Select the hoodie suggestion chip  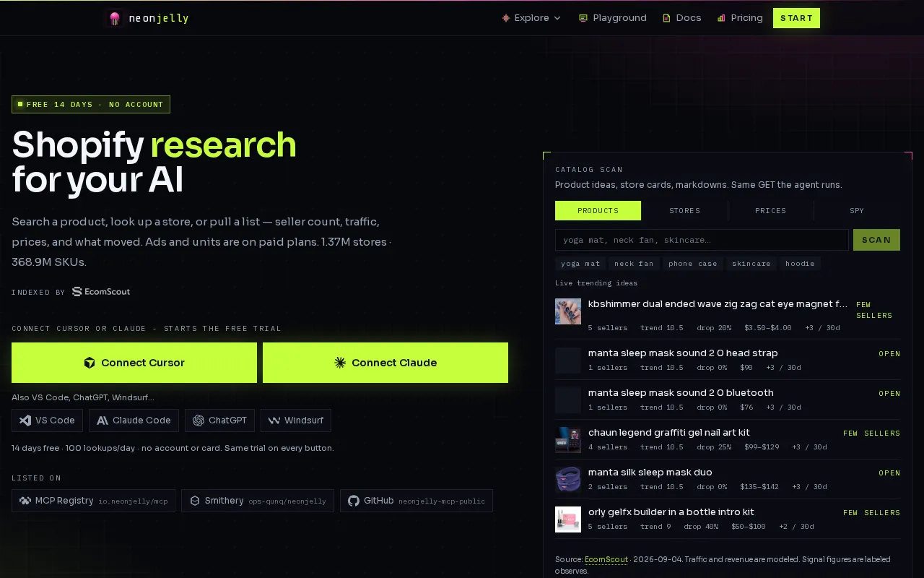pyautogui.click(x=800, y=264)
